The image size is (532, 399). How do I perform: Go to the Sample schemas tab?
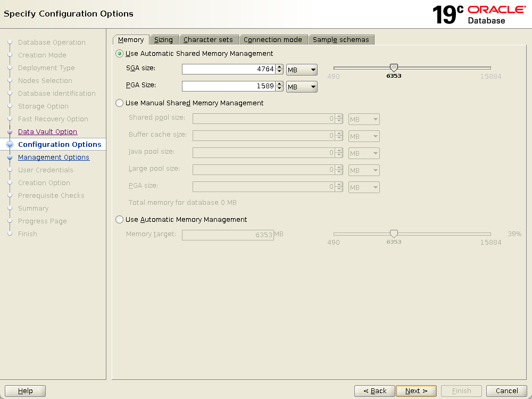coord(341,40)
